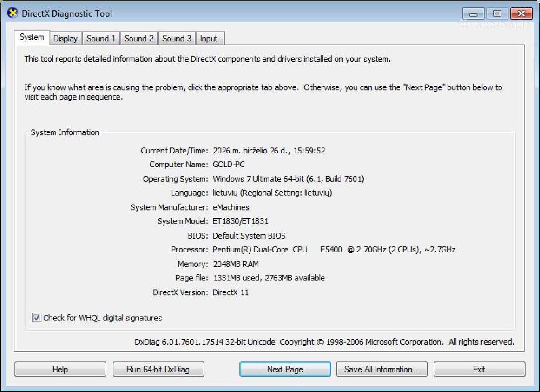Click the language value lietuvių
540x392 pixels.
[272, 193]
